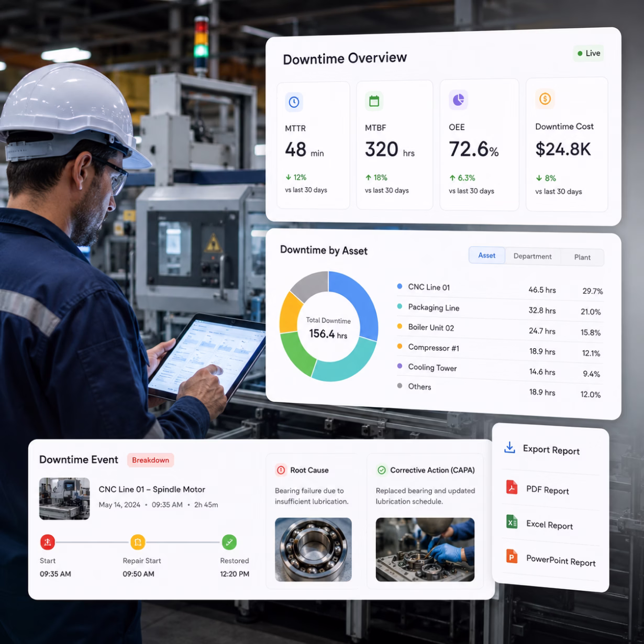Click the MTTR down arrow trend icon
This screenshot has width=644, height=644.
point(288,177)
